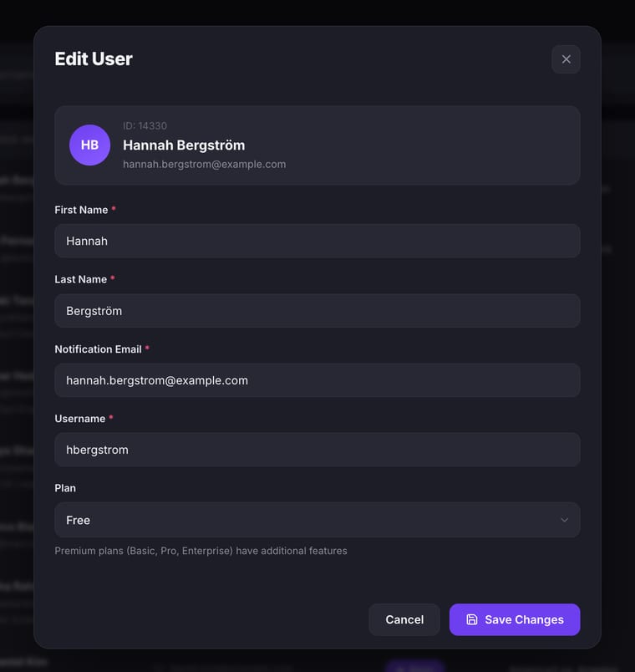Open the Plan dropdown showing Free
This screenshot has width=635, height=672.
[317, 520]
